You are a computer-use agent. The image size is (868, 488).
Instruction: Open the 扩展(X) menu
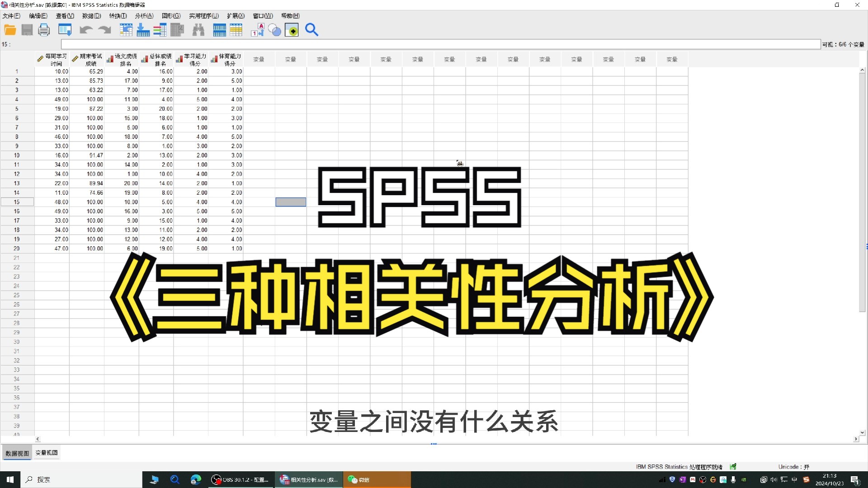click(x=236, y=16)
